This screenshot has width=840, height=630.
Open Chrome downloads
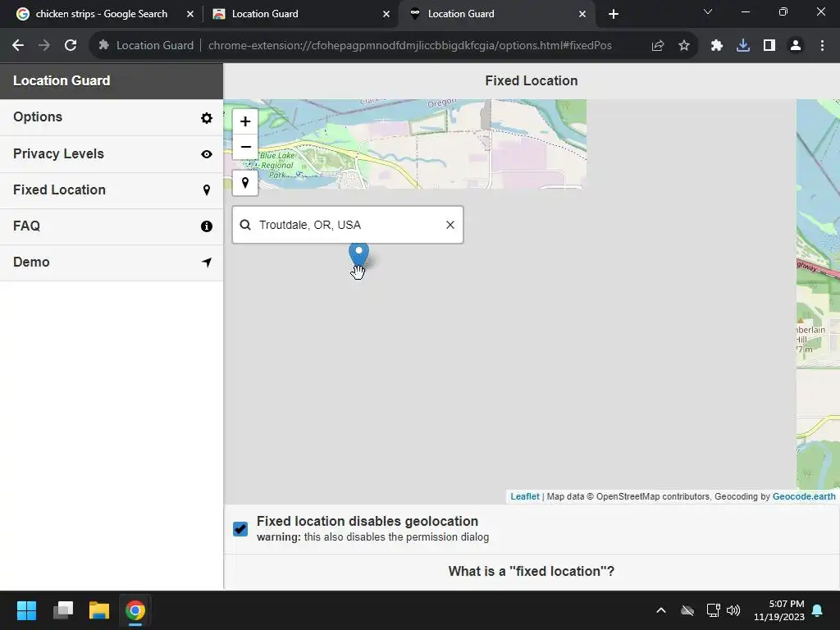pos(743,46)
